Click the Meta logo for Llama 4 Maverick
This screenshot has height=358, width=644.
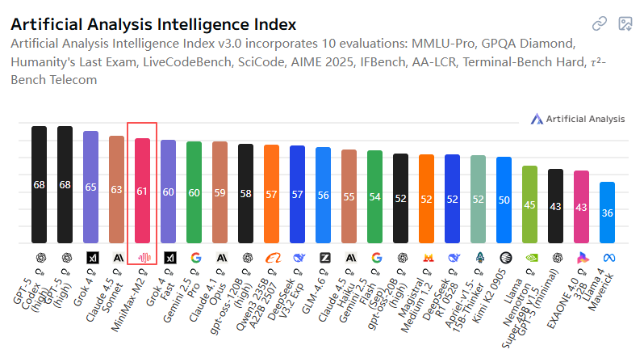(x=608, y=258)
